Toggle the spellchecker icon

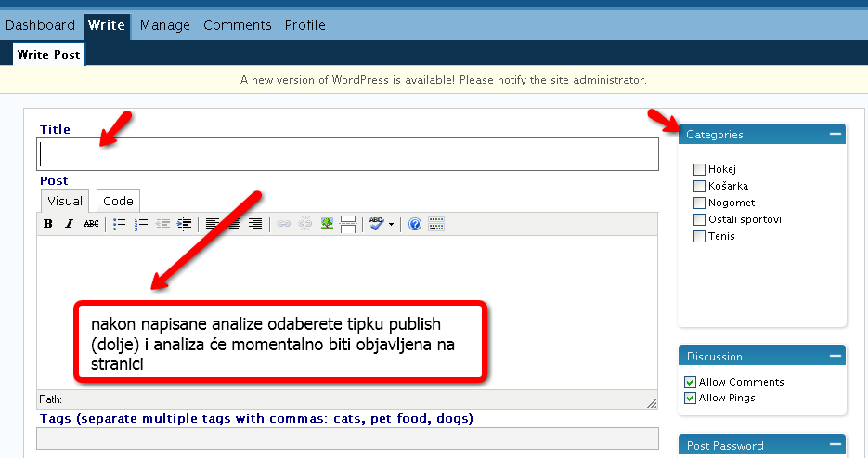point(376,224)
